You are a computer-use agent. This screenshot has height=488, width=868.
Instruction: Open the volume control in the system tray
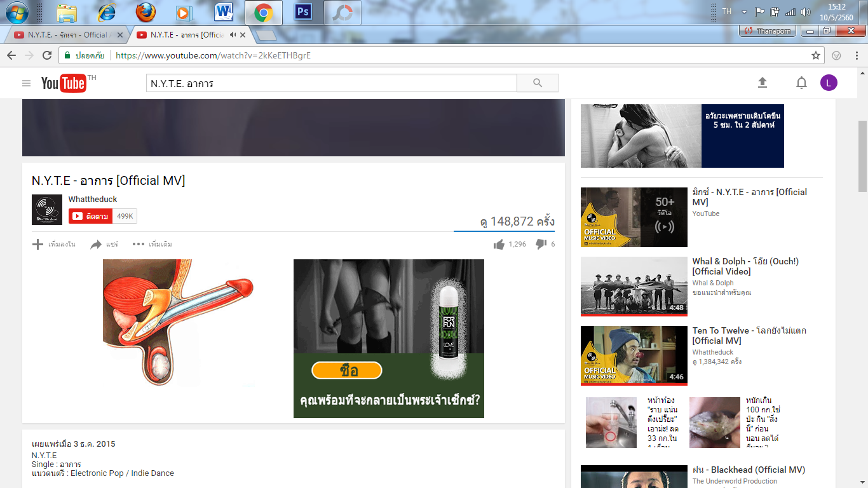(x=806, y=12)
